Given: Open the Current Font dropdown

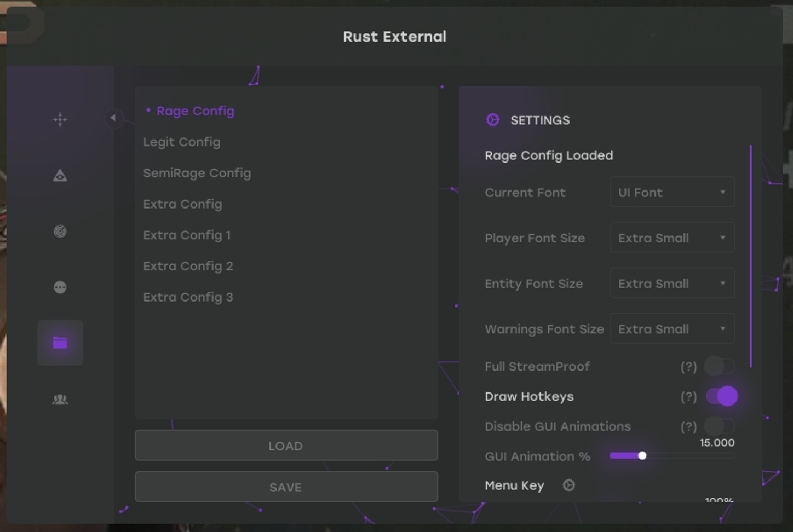Looking at the screenshot, I should [671, 192].
